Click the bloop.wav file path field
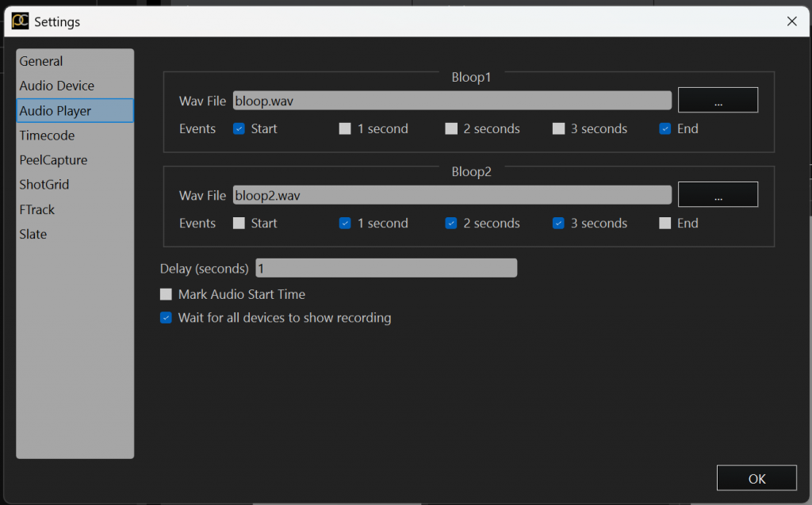This screenshot has height=505, width=812. 452,101
